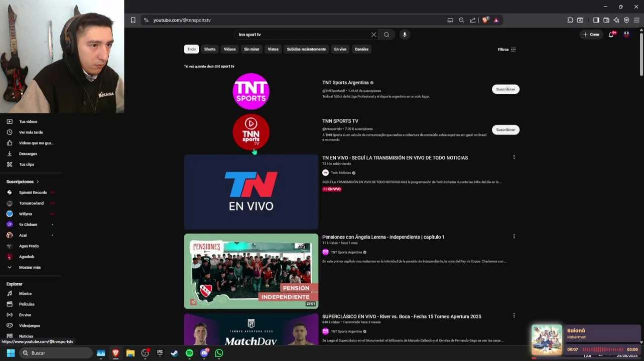Viewport: 644px width, 361px height.
Task: Open Leo AI sparkle icon in toolbar
Action: tap(616, 20)
